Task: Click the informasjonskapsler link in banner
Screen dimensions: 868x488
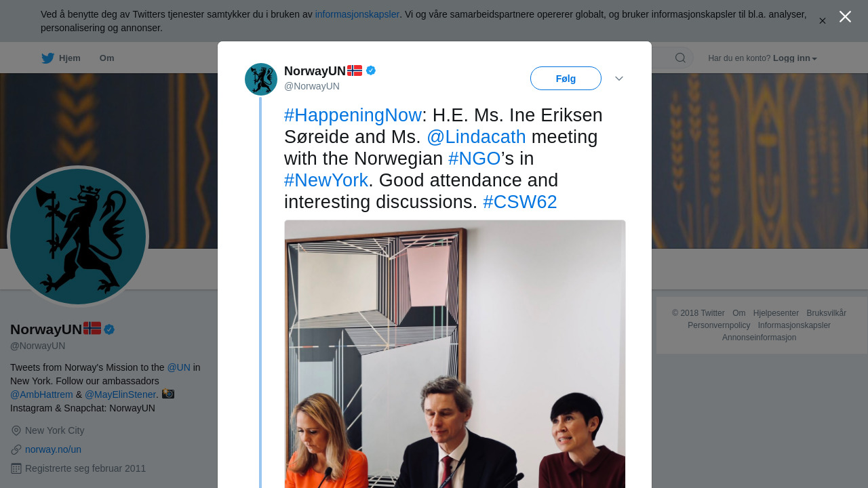Action: [357, 14]
